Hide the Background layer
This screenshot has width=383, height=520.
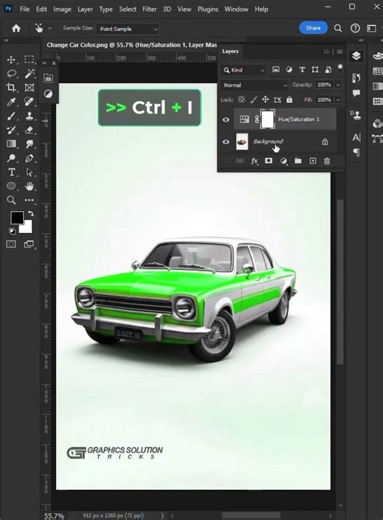tap(226, 142)
